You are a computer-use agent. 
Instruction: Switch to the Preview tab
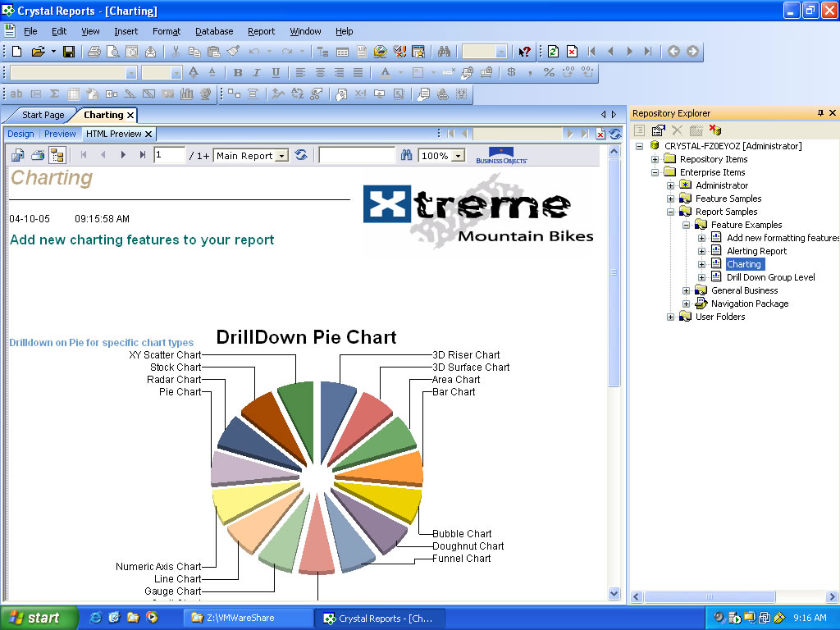point(60,134)
